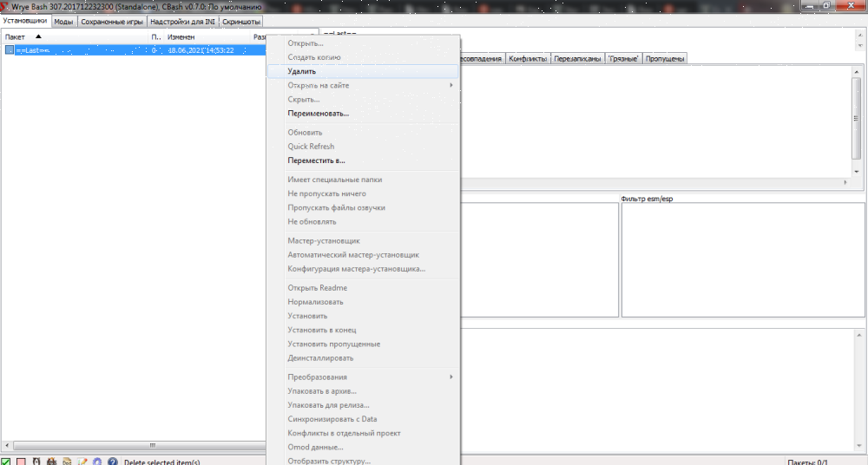868x465 pixels.
Task: Click inside the Фильтр esm/esp list box
Action: (743, 259)
